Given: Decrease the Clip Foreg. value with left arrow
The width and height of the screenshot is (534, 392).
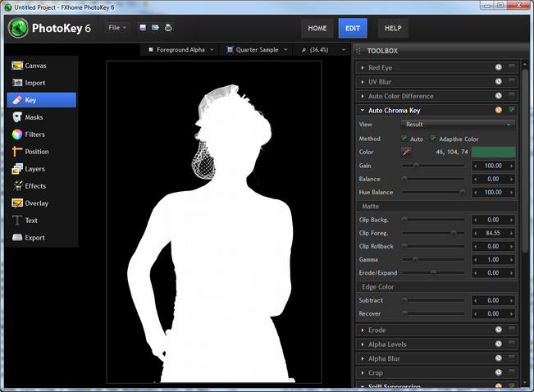Looking at the screenshot, I should 476,233.
